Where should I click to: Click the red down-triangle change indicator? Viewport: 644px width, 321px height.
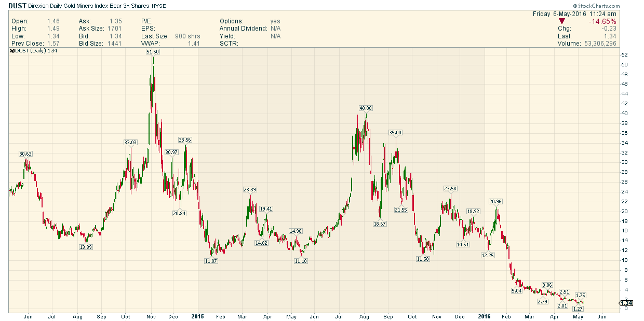561,21
